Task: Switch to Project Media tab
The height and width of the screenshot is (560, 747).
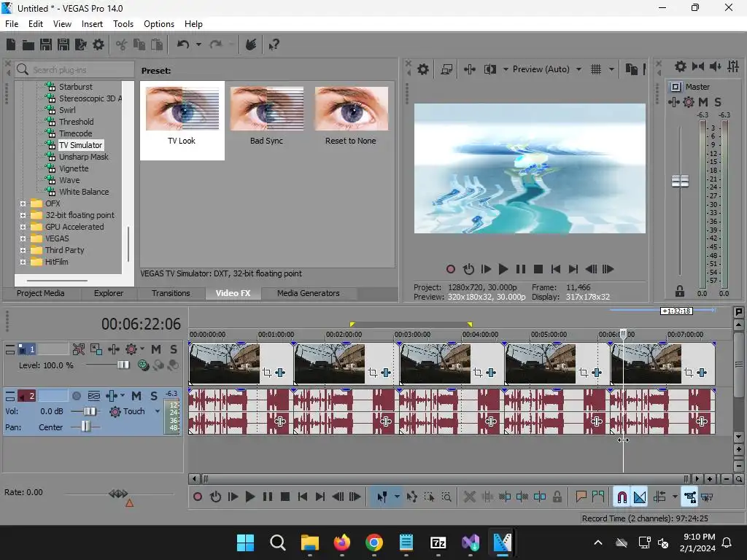Action: [41, 293]
